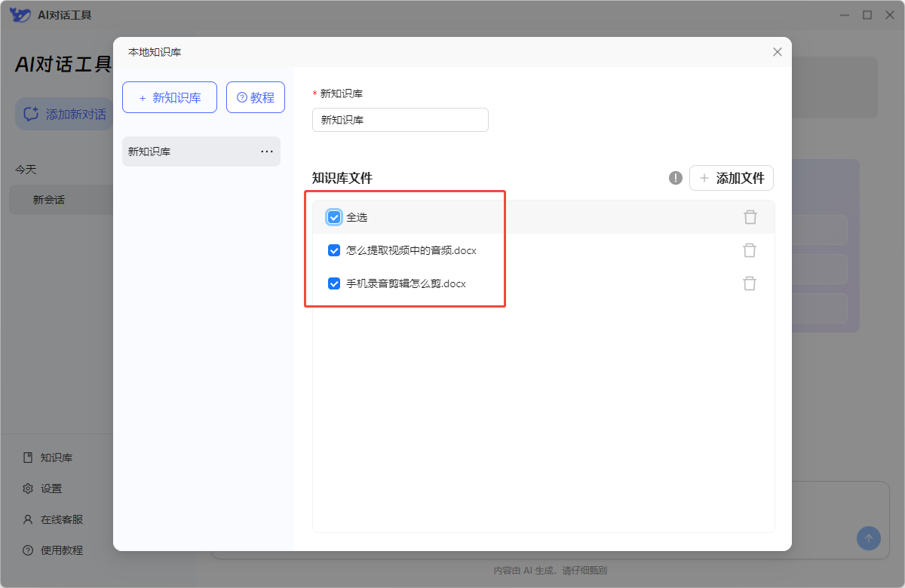Uncheck the 怎么提取视频中的音频.docx checkbox

click(334, 250)
